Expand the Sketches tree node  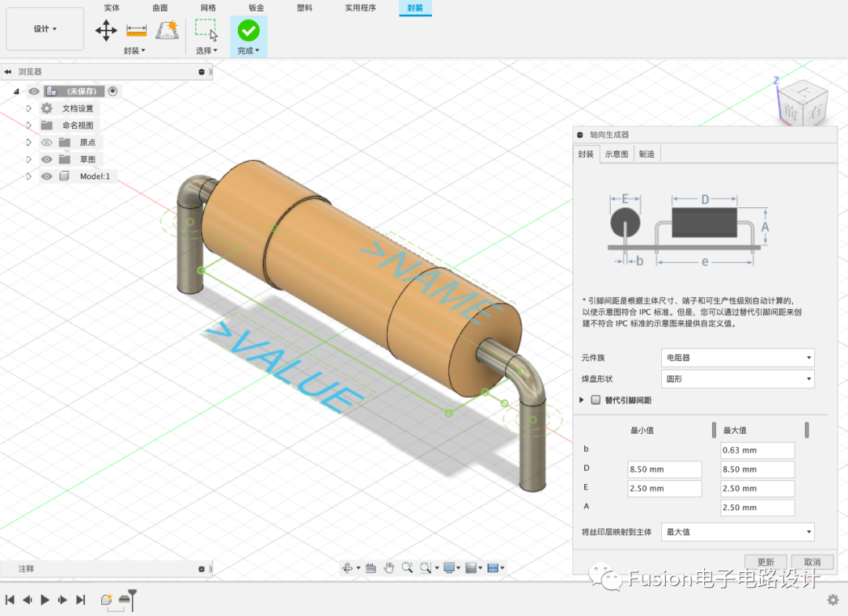point(29,159)
